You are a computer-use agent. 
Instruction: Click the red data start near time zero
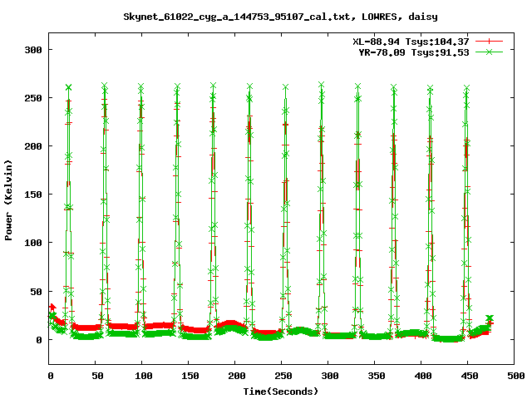click(x=52, y=307)
